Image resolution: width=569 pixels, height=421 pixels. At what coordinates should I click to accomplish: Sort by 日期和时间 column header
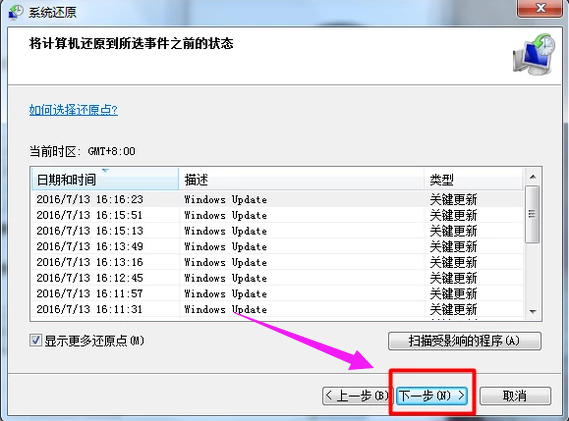tap(105, 179)
